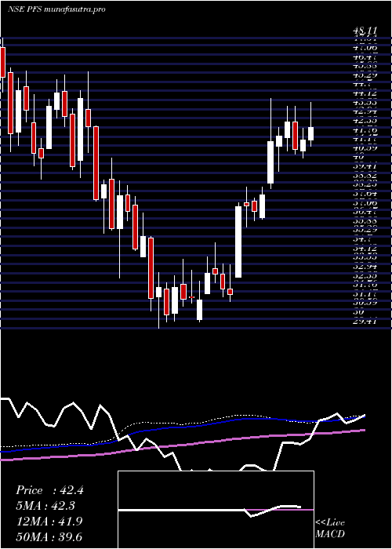Click the 39.41 price axis label

point(365,166)
